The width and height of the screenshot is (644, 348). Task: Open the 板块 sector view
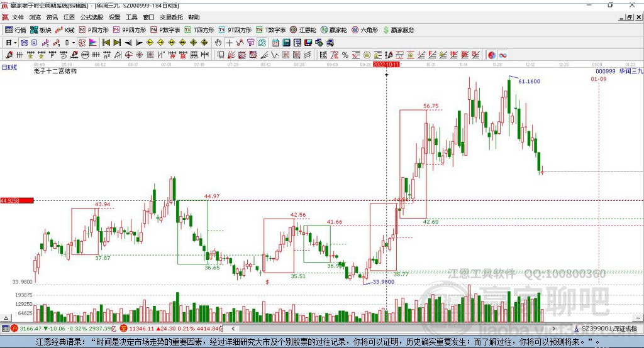click(40, 30)
